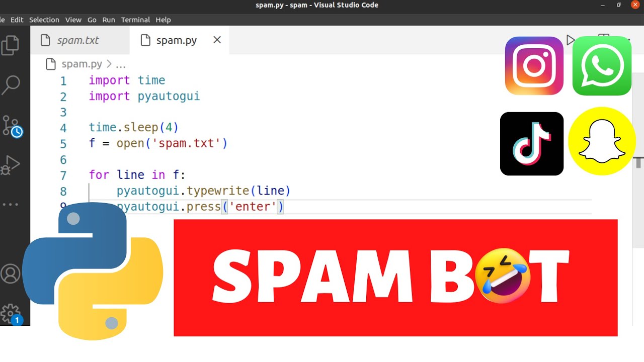644x362 pixels.
Task: Open Manage gear icon with badge
Action: pos(11,314)
